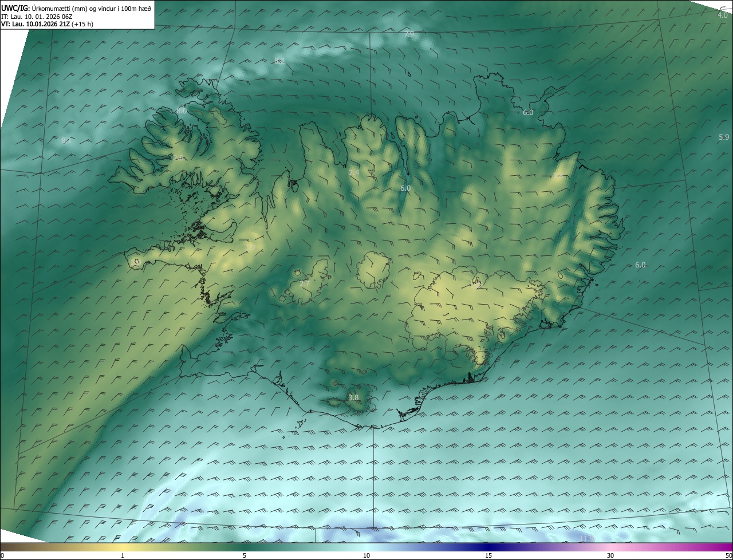Click the "3.8" value label on the map
Viewport: 733px width, 560px height.
(x=353, y=397)
